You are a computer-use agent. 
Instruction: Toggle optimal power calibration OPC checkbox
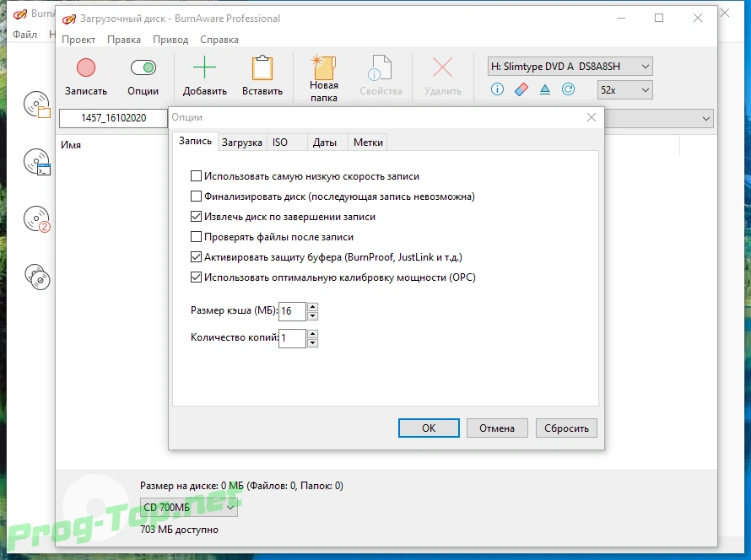point(196,277)
